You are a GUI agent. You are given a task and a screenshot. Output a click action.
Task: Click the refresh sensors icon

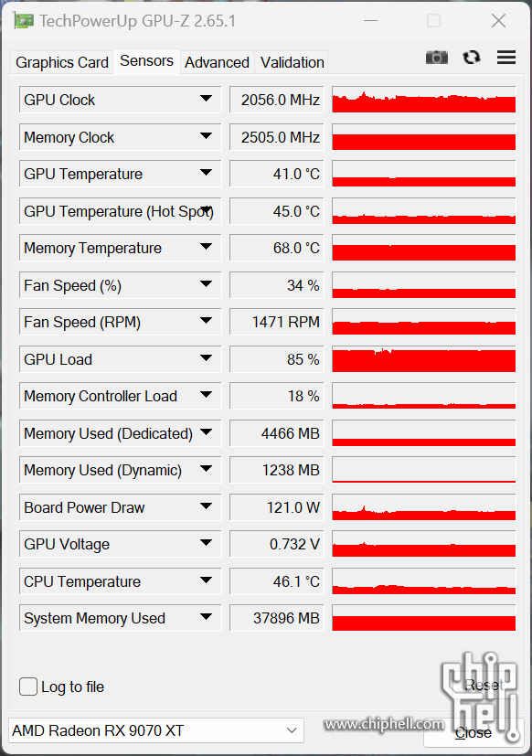click(x=472, y=58)
